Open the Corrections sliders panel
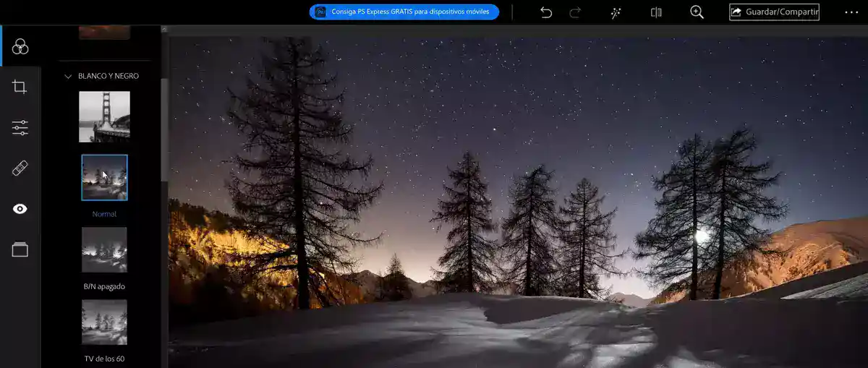Image resolution: width=868 pixels, height=368 pixels. (x=20, y=128)
